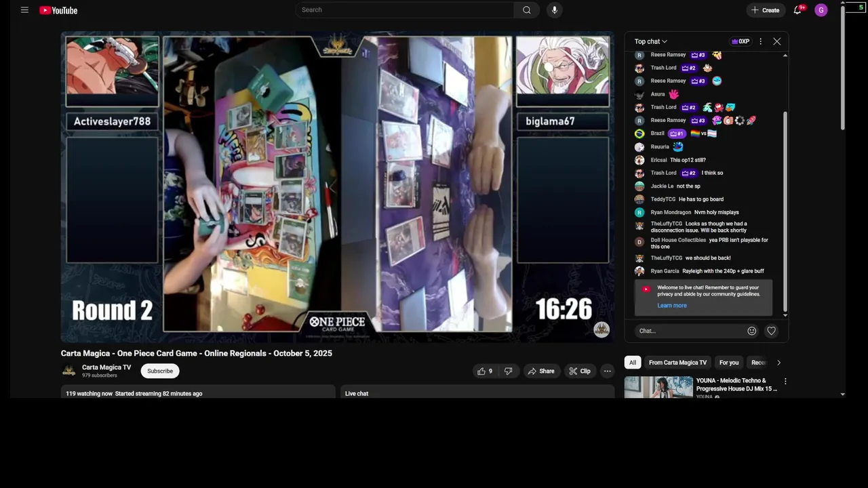868x488 pixels.
Task: Open live chat more options menu
Action: 760,41
